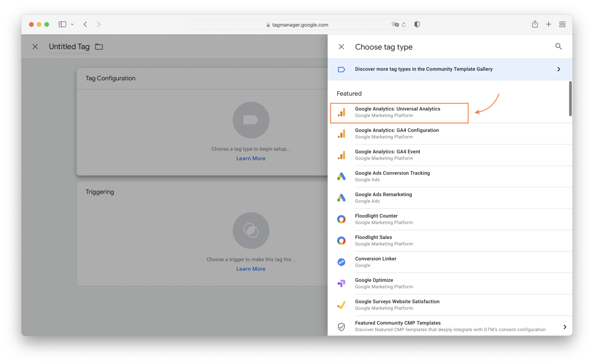Open the privacy shield icon

tap(417, 24)
